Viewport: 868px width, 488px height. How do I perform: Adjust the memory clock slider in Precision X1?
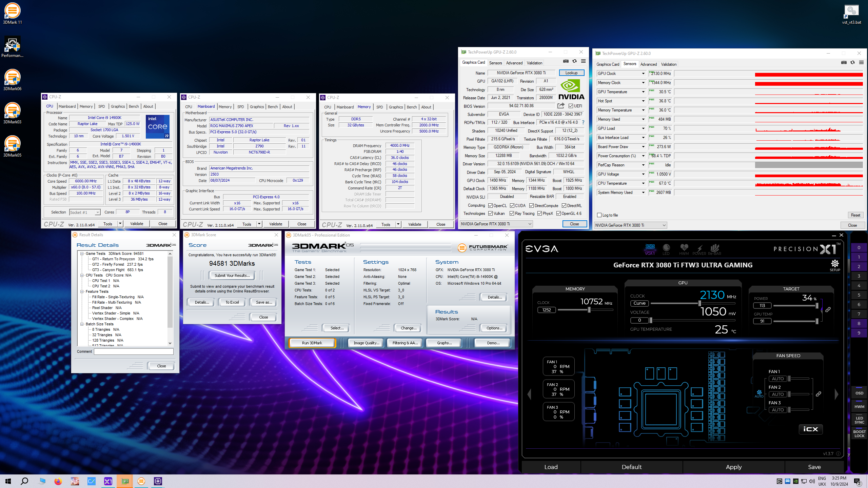589,310
